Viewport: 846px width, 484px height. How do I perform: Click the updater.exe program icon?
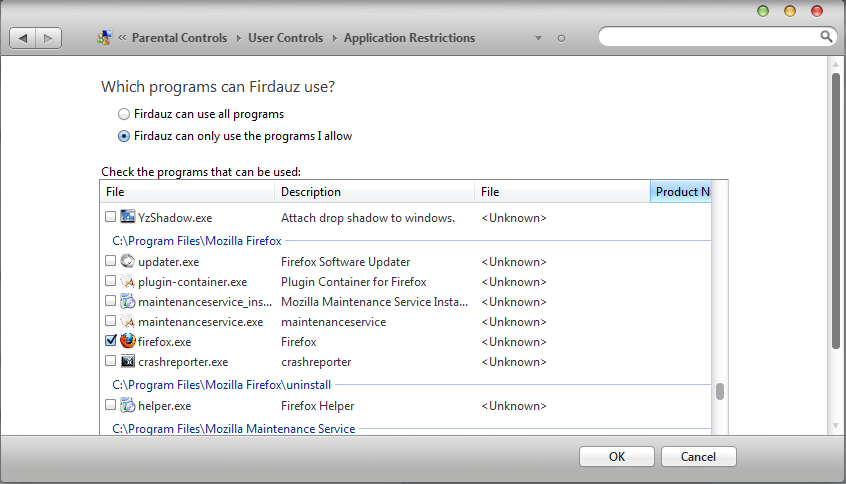coord(127,261)
